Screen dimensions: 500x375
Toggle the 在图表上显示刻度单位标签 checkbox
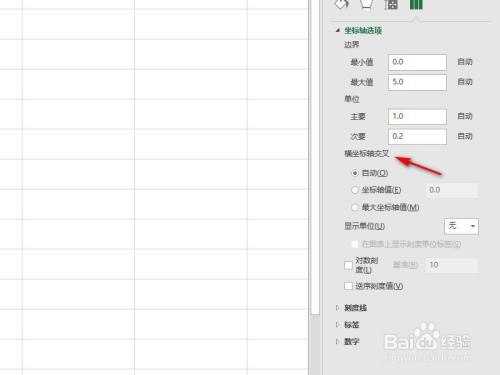point(355,244)
